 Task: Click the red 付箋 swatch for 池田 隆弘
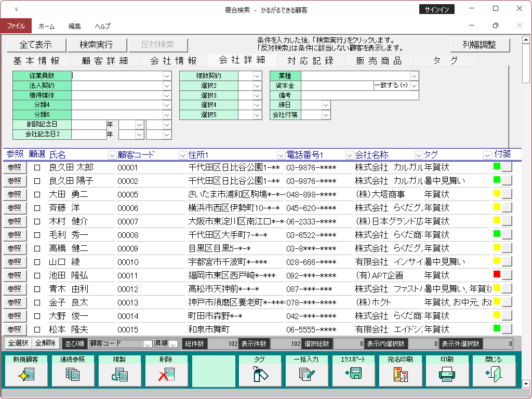click(x=497, y=274)
